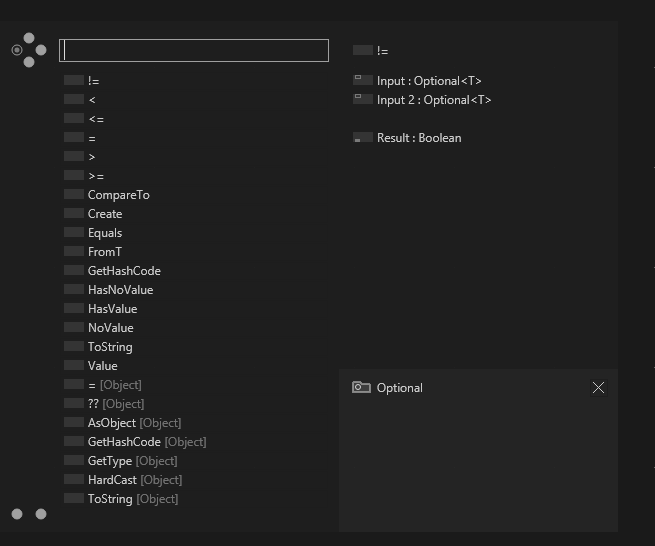Click the Result : Boolean output pin icon
Viewport: 655px width, 546px height.
(x=363, y=137)
